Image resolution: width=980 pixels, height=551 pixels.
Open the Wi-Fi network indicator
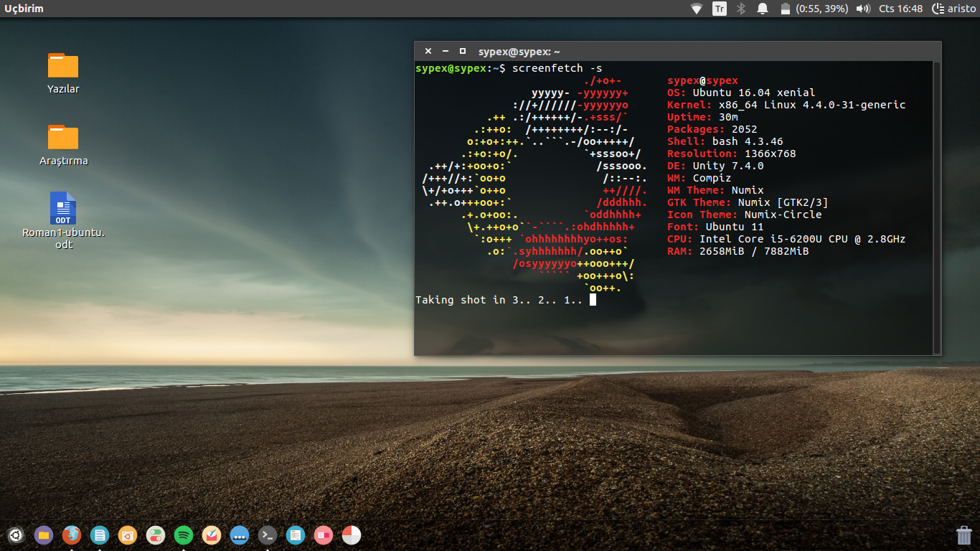tap(697, 9)
